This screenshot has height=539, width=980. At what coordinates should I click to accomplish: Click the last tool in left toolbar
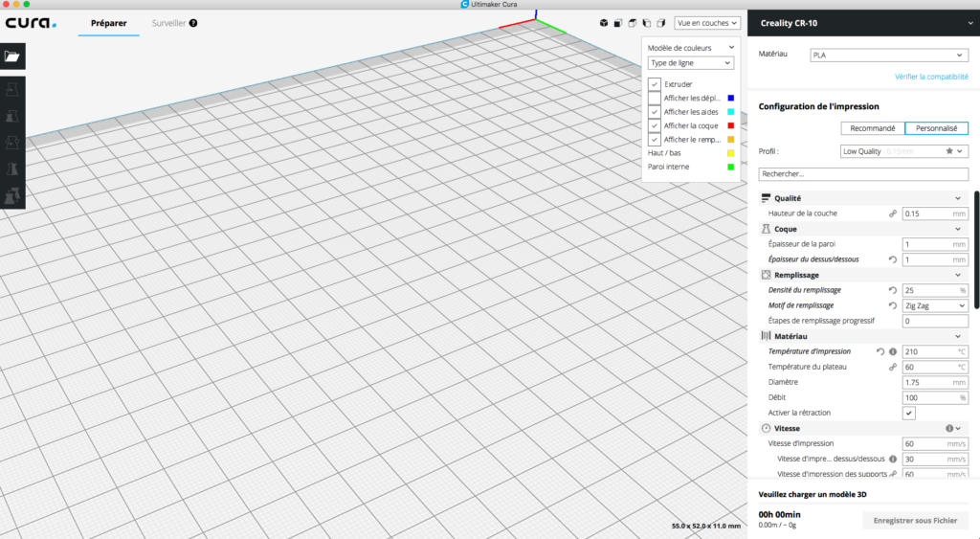[12, 195]
